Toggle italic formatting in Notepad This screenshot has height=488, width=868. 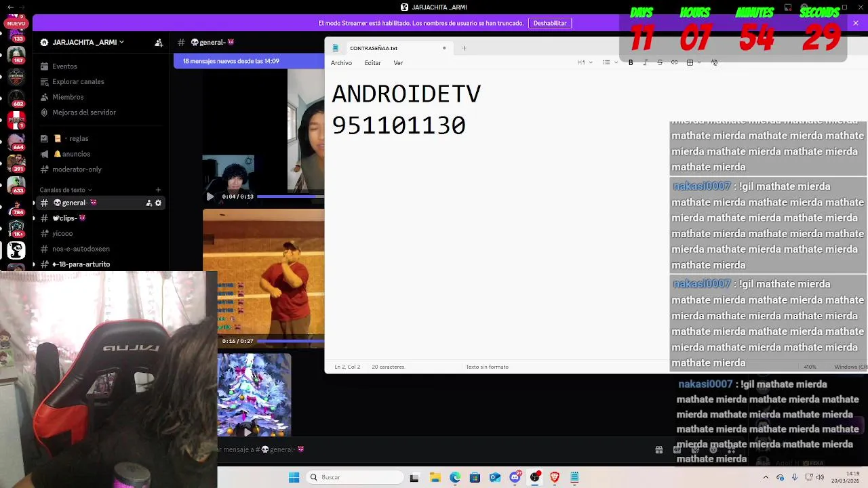tap(645, 62)
